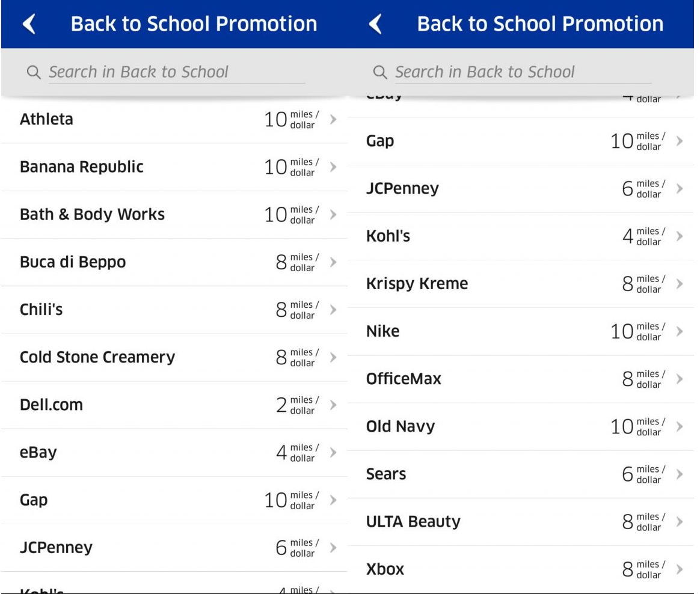
Task: Focus the right Search in Back to School field
Action: [521, 72]
